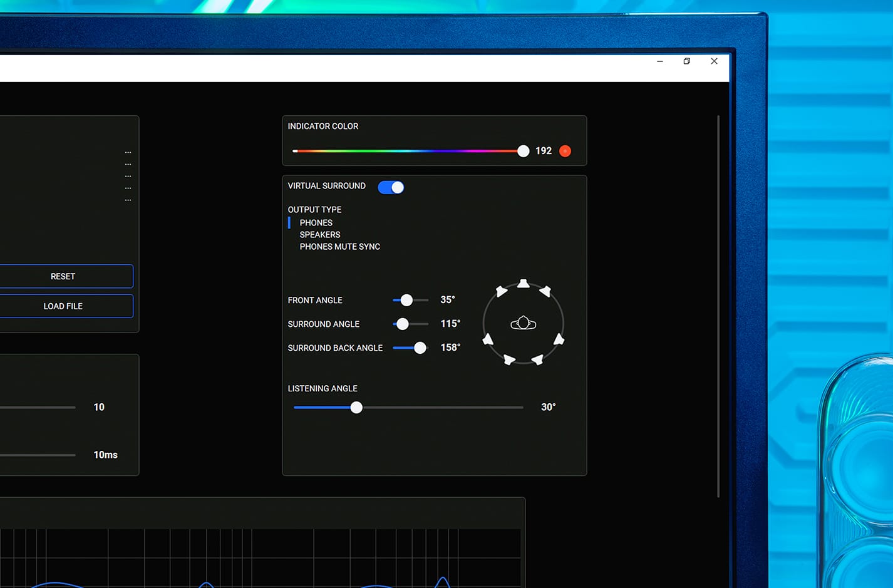893x588 pixels.
Task: Toggle the Virtual Surround switch
Action: [x=391, y=187]
